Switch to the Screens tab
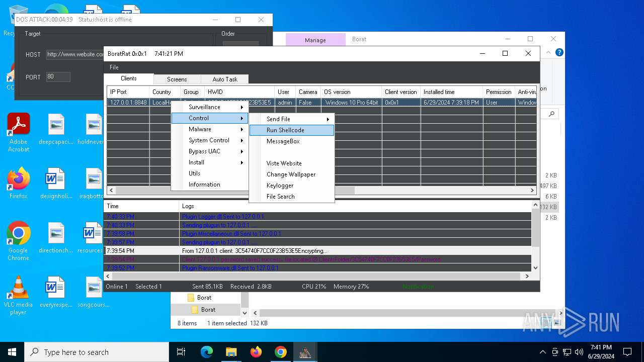This screenshot has width=644, height=362. (177, 79)
